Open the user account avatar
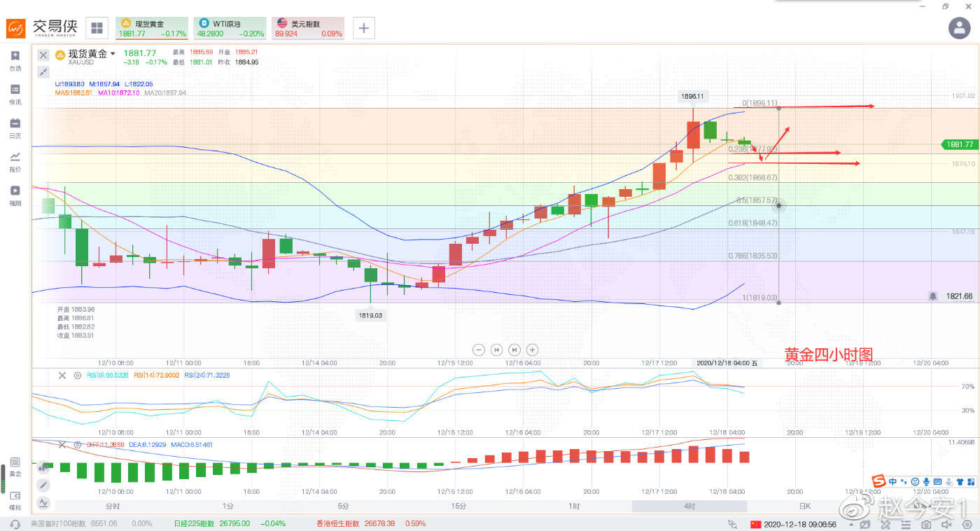This screenshot has height=531, width=980. [958, 28]
